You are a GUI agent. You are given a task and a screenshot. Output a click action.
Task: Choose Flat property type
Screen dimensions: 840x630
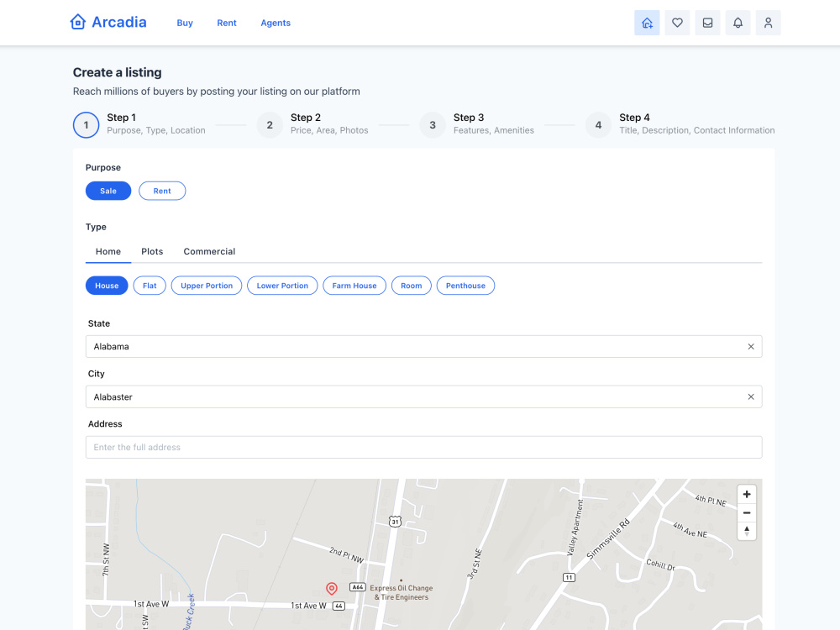point(150,286)
